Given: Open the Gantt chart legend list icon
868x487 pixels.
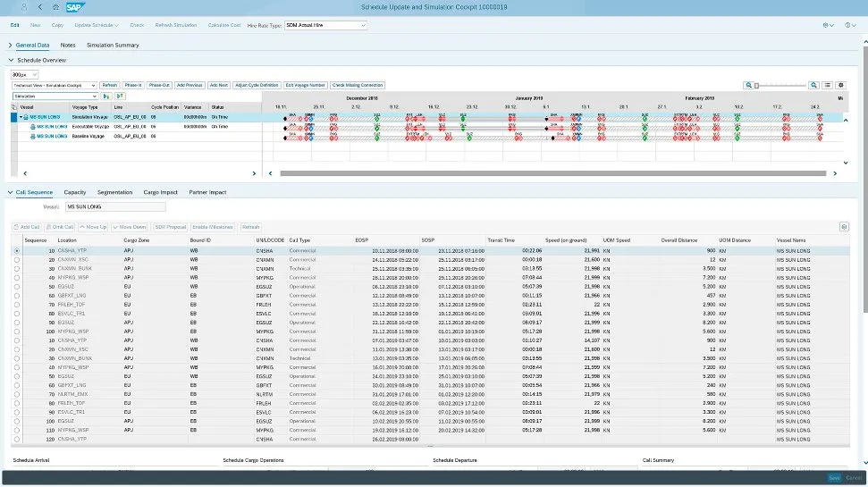Looking at the screenshot, I should point(827,85).
